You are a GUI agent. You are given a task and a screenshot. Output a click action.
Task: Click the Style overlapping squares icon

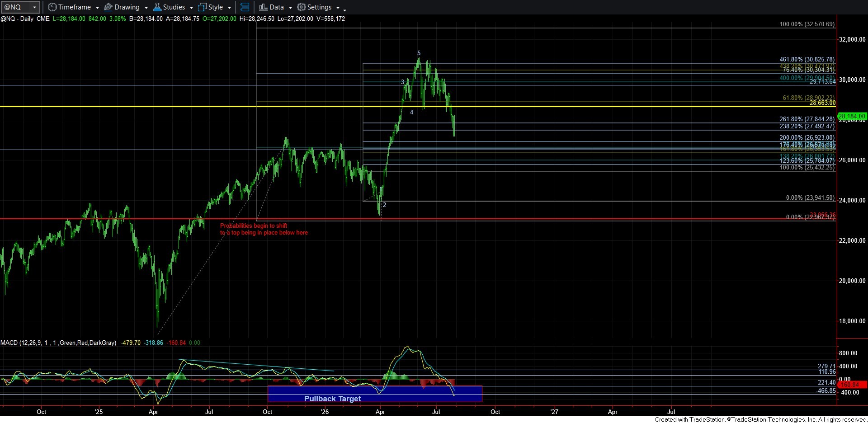click(x=202, y=7)
